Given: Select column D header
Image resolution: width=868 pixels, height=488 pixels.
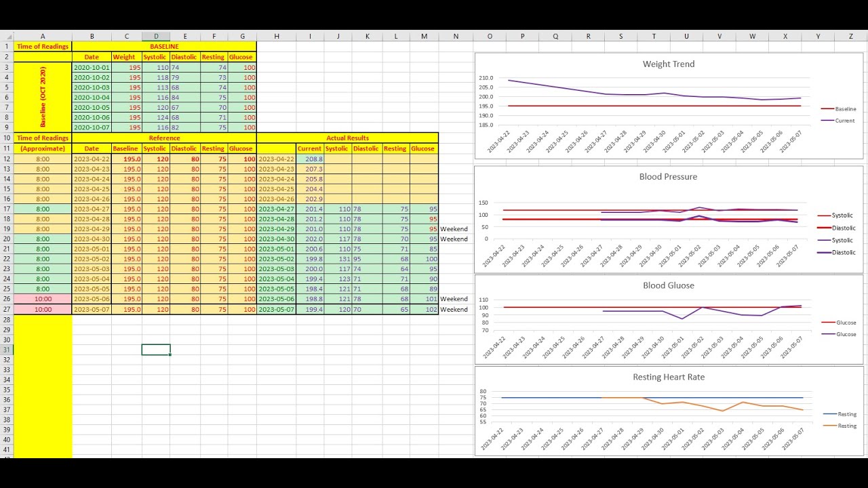Looking at the screenshot, I should click(156, 36).
